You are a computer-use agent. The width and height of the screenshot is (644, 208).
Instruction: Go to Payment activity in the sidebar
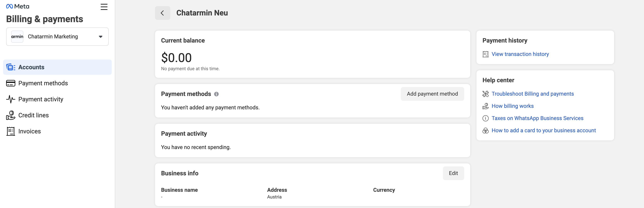tap(41, 99)
